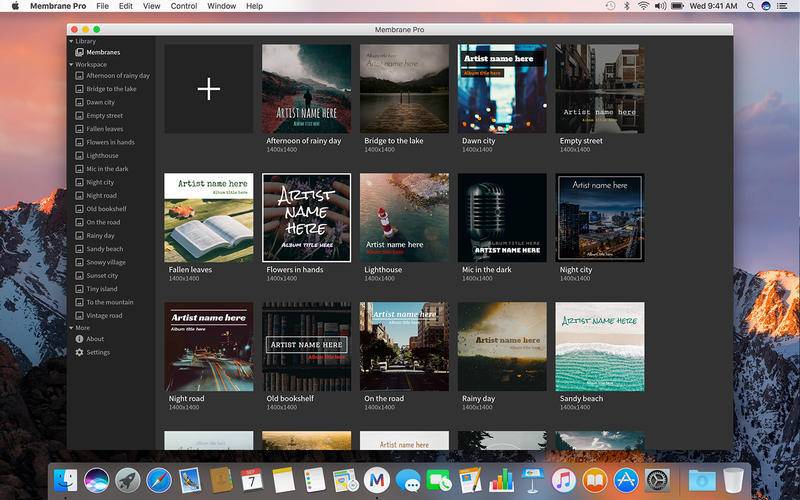Open the Membranes library item
Image resolution: width=800 pixels, height=500 pixels.
click(102, 52)
